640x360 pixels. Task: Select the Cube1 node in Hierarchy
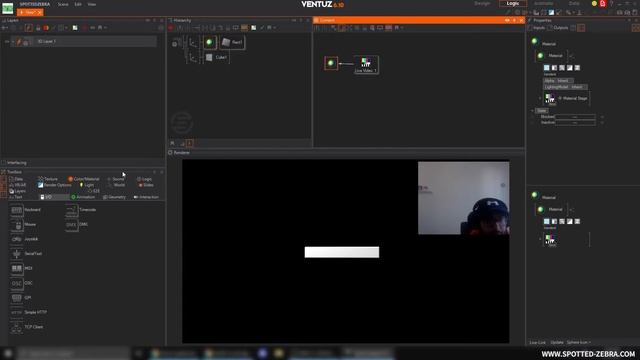tap(216, 57)
